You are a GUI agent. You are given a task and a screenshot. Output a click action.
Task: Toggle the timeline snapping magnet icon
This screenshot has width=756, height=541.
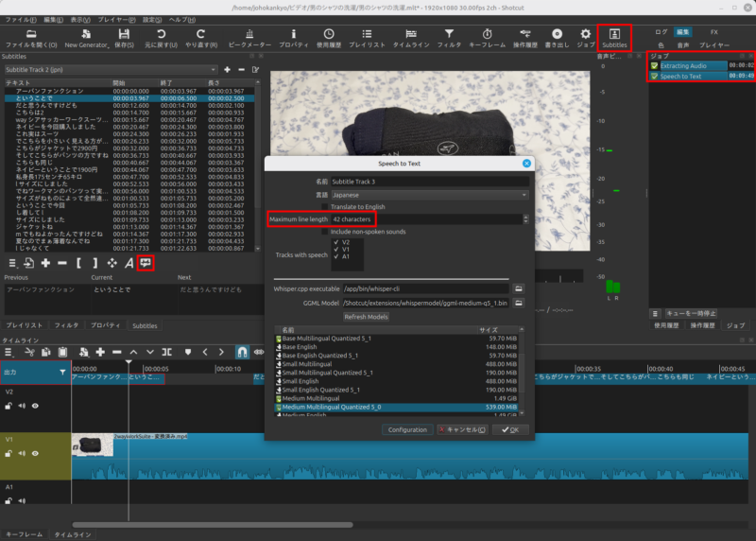243,352
